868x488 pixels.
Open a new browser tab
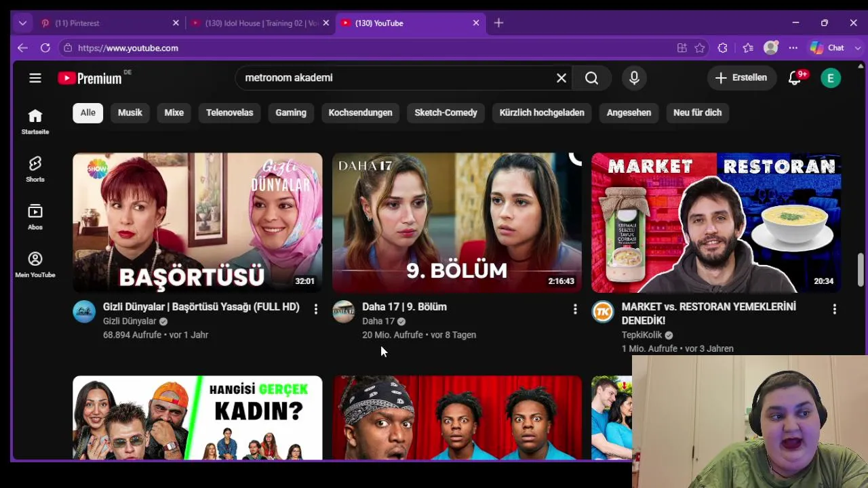pos(498,23)
